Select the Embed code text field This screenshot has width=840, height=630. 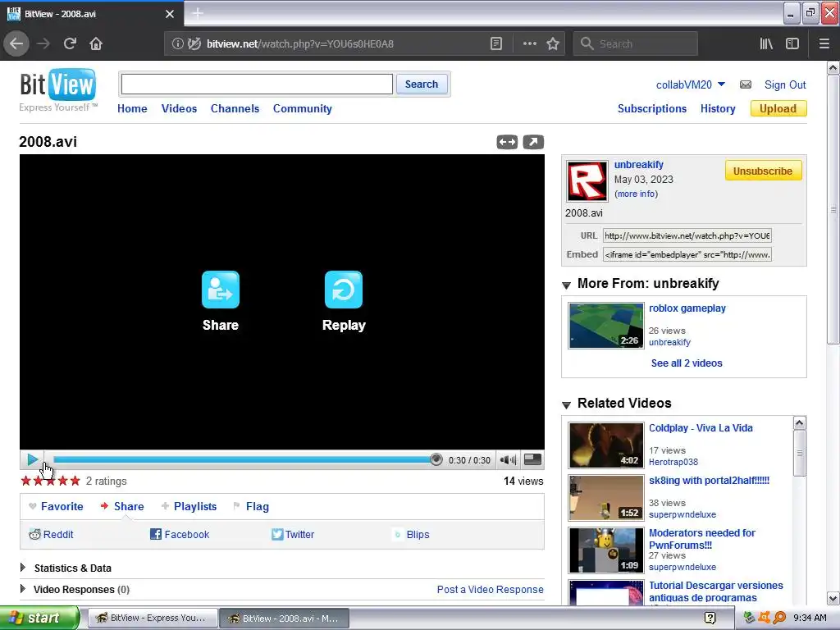(x=687, y=254)
